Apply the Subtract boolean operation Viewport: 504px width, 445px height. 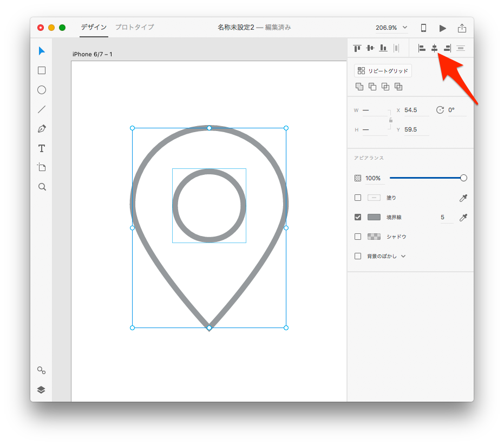tap(372, 87)
